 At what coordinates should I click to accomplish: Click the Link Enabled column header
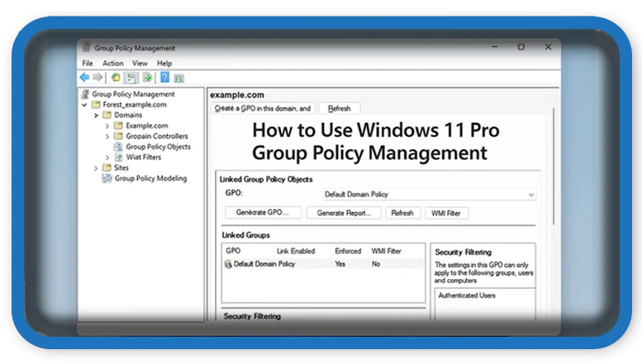tap(296, 251)
